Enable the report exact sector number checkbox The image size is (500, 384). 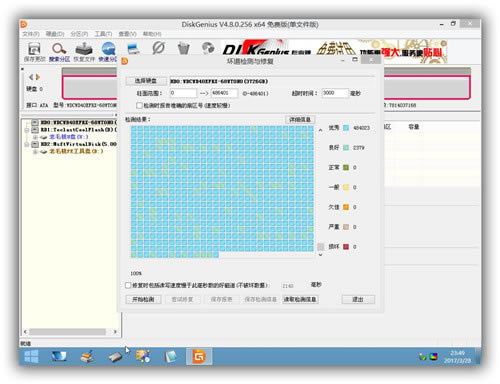pyautogui.click(x=139, y=105)
